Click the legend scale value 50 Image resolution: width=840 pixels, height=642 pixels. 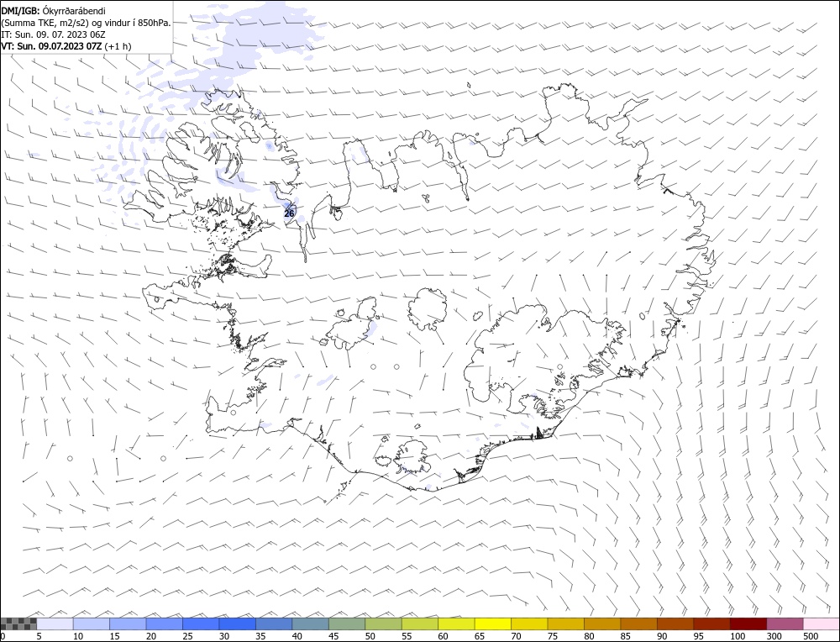pos(370,636)
